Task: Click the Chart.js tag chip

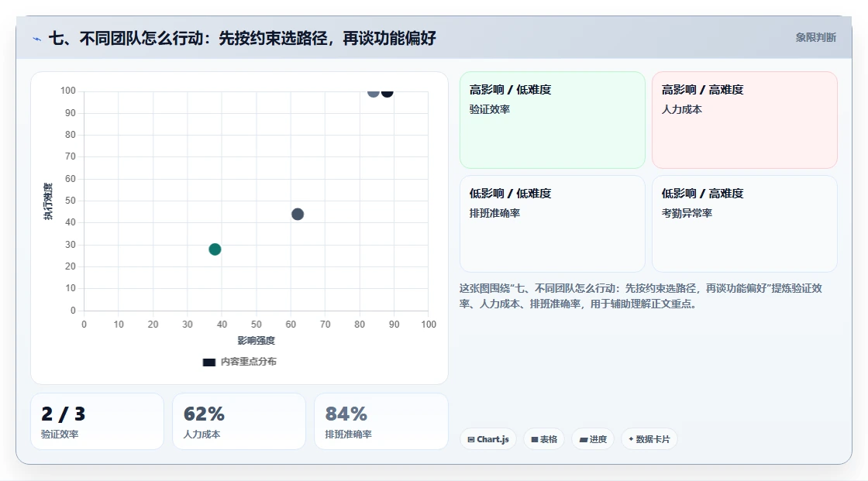Action: pyautogui.click(x=488, y=439)
